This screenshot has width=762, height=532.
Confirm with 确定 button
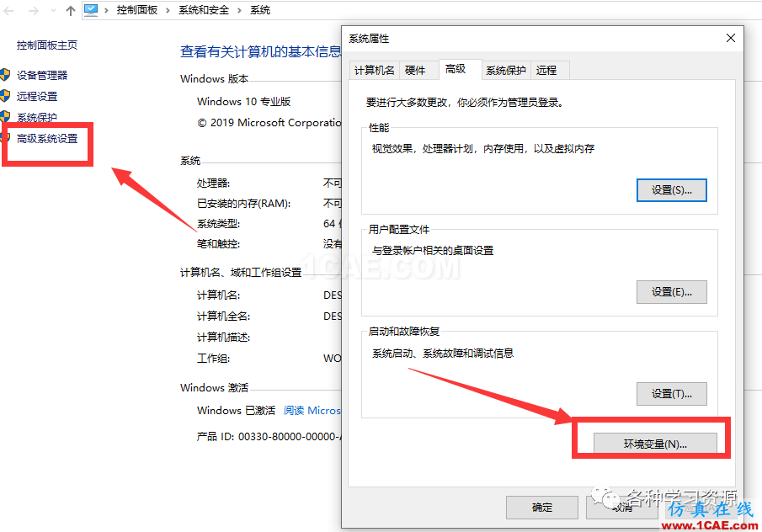tap(542, 508)
